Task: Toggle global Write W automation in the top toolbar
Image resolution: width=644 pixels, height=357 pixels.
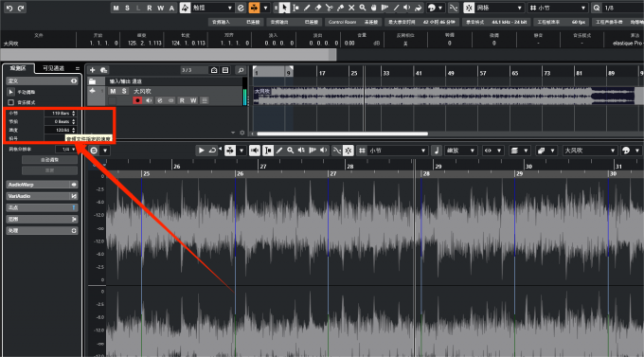Action: click(x=161, y=8)
